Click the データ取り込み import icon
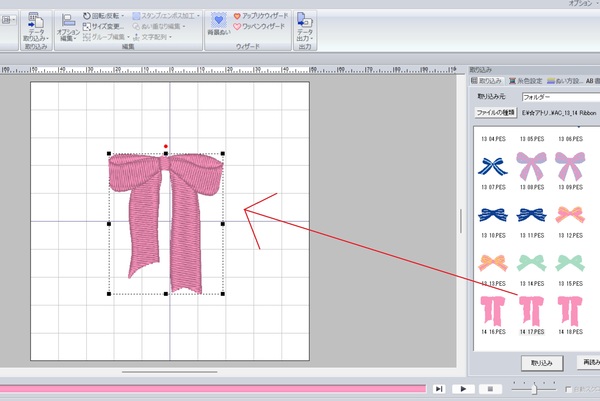The width and height of the screenshot is (600, 401). point(35,26)
